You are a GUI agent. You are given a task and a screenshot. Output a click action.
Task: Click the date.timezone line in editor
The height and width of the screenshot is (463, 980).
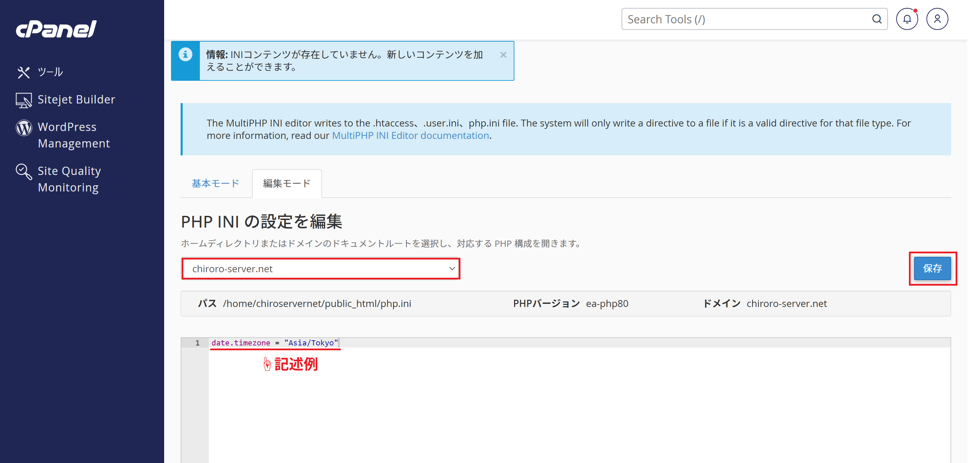tap(275, 343)
